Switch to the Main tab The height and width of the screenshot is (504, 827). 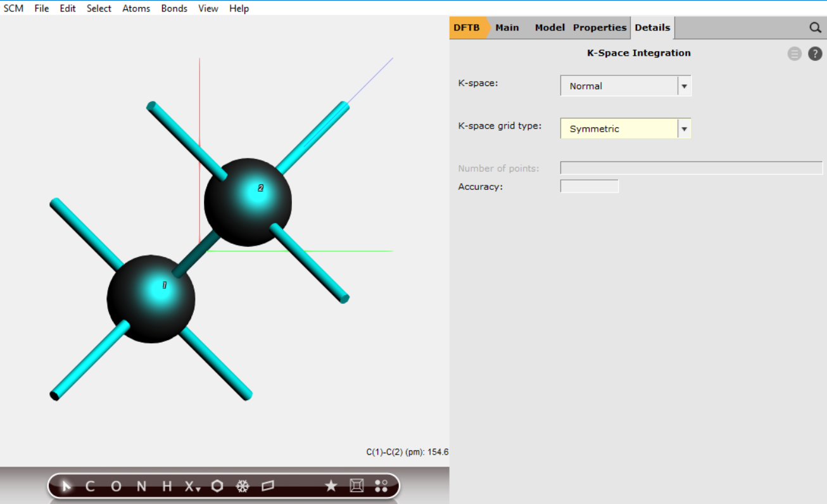507,28
